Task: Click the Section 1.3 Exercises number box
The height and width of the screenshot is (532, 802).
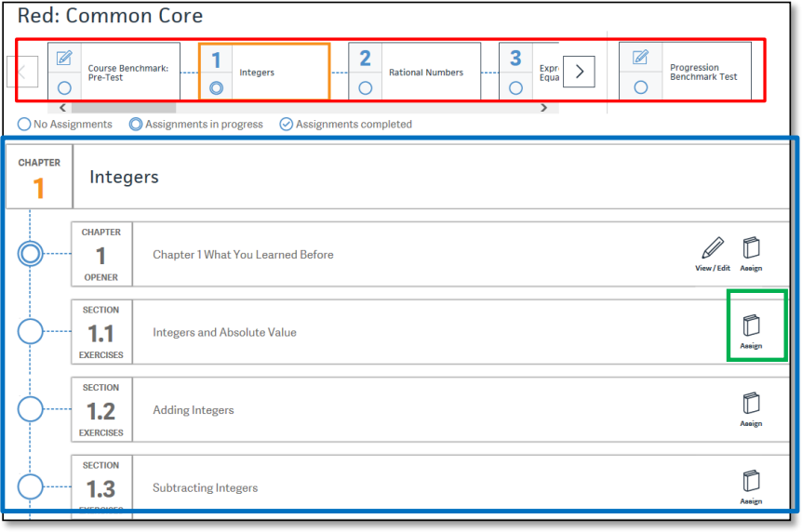Action: [101, 487]
